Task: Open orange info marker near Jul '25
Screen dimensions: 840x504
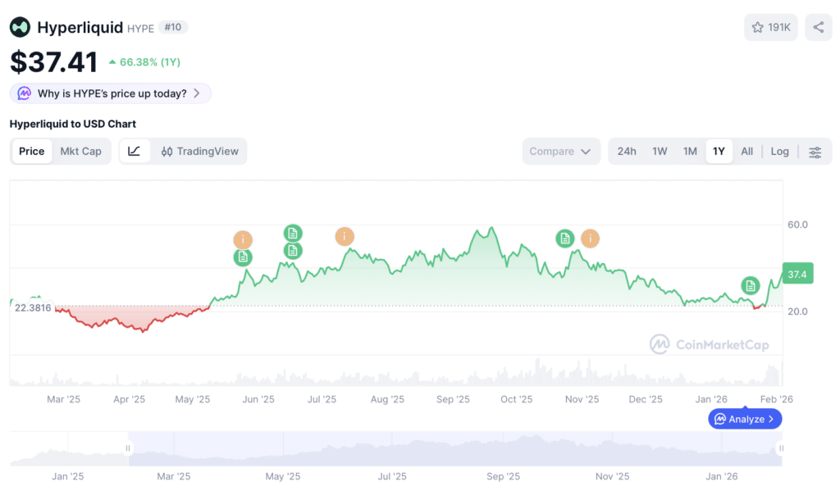Action: pyautogui.click(x=345, y=236)
